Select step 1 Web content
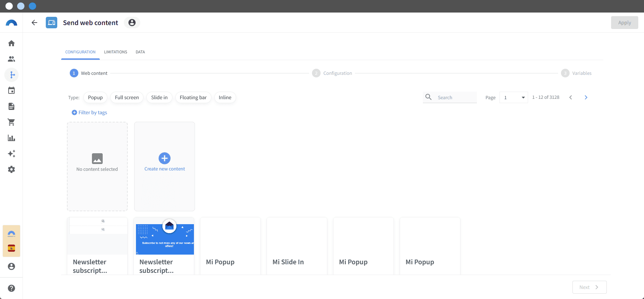644x299 pixels. point(89,73)
